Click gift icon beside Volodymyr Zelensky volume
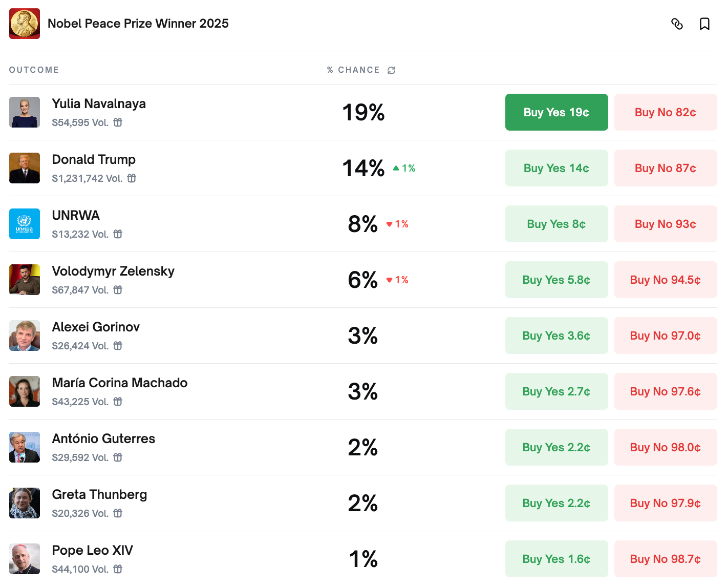 tap(118, 290)
